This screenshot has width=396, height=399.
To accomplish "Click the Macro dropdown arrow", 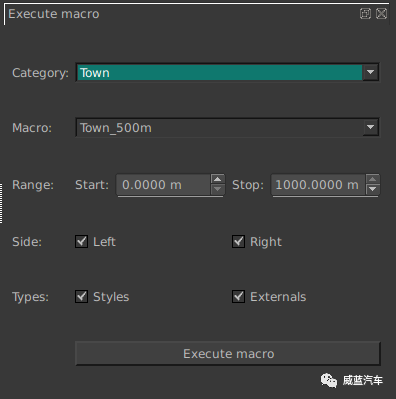I will pyautogui.click(x=370, y=127).
